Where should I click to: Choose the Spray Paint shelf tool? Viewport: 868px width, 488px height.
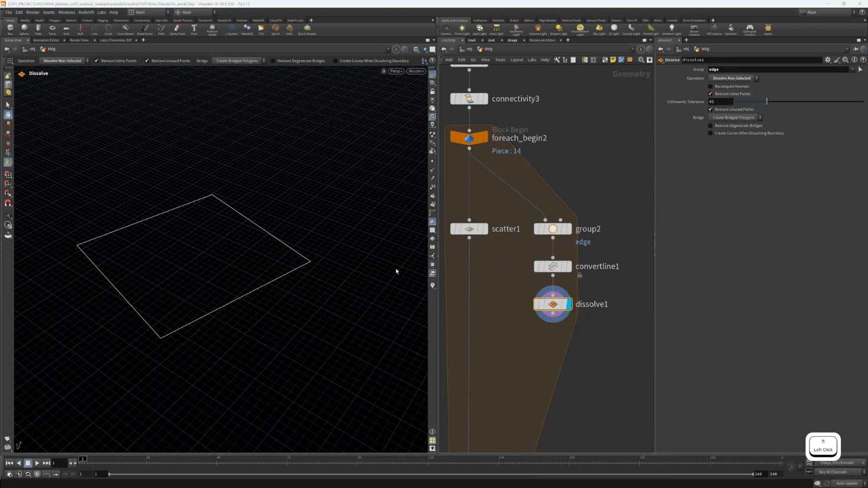click(177, 29)
